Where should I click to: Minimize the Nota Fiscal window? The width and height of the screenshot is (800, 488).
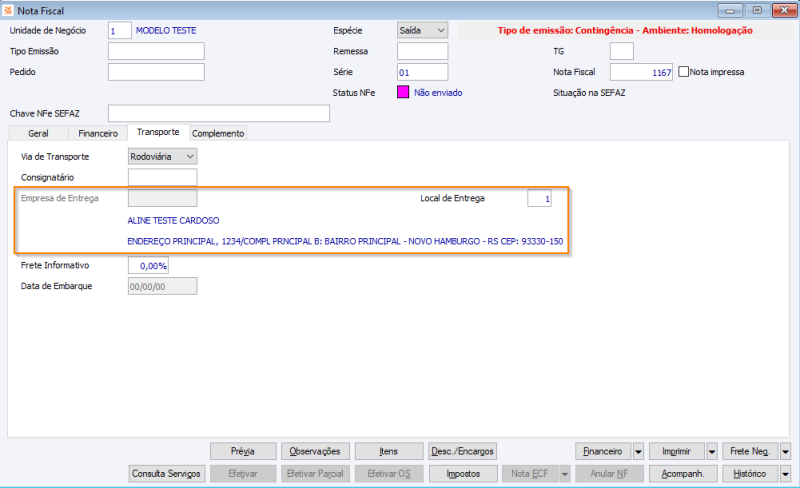[730, 11]
